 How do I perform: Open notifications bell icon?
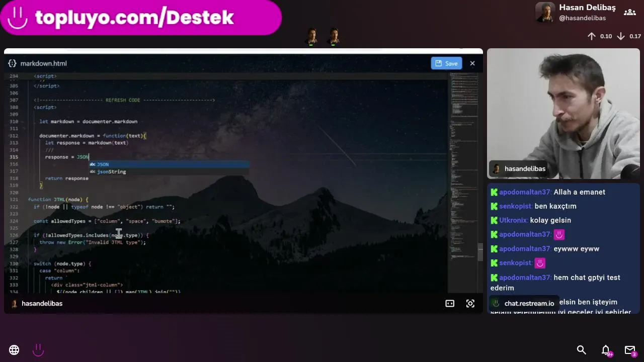606,350
